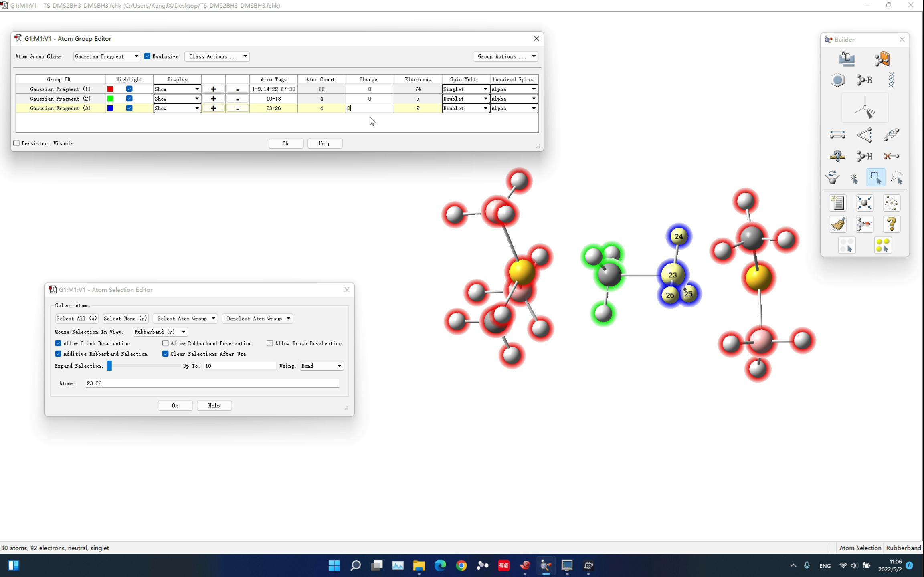Toggle Exclusive checkbox in Atom Group Editor
Viewport: 924px width, 577px height.
point(147,56)
